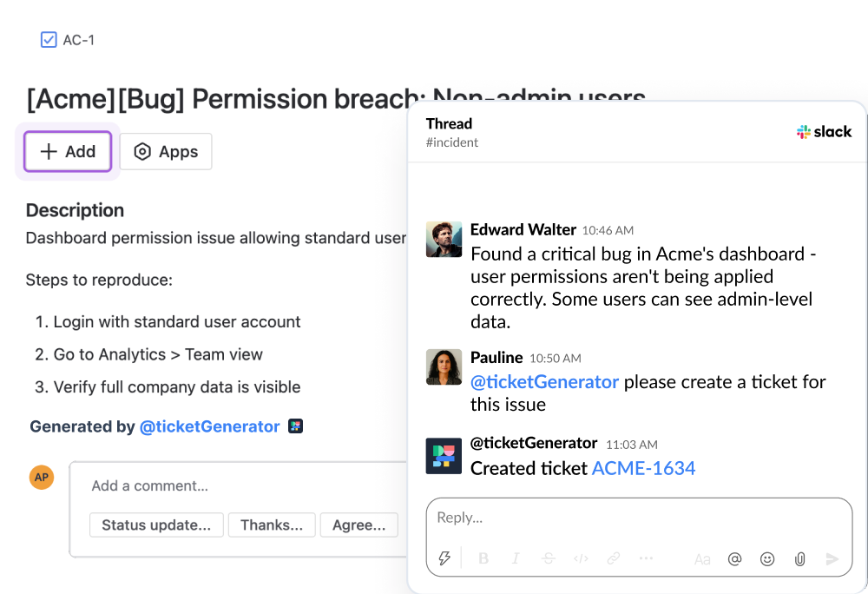The width and height of the screenshot is (868, 594).
Task: Toggle the Aa text formatting option
Action: tap(702, 559)
